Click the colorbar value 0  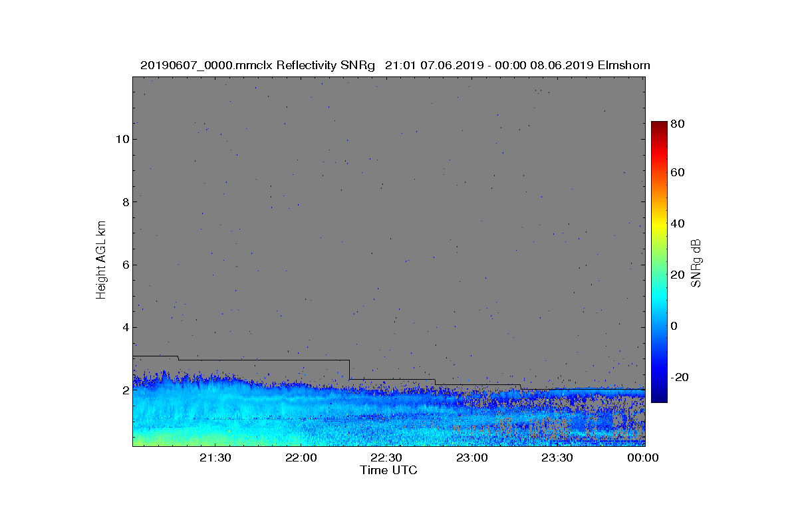(x=674, y=326)
